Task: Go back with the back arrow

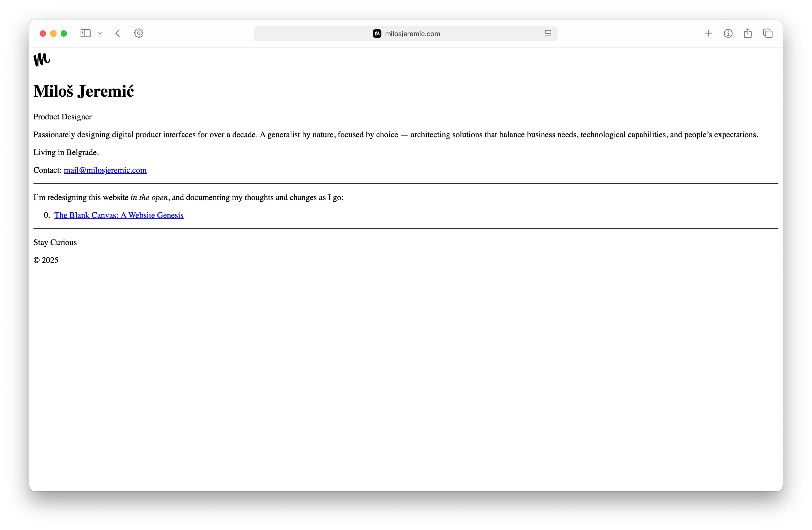Action: (x=118, y=33)
